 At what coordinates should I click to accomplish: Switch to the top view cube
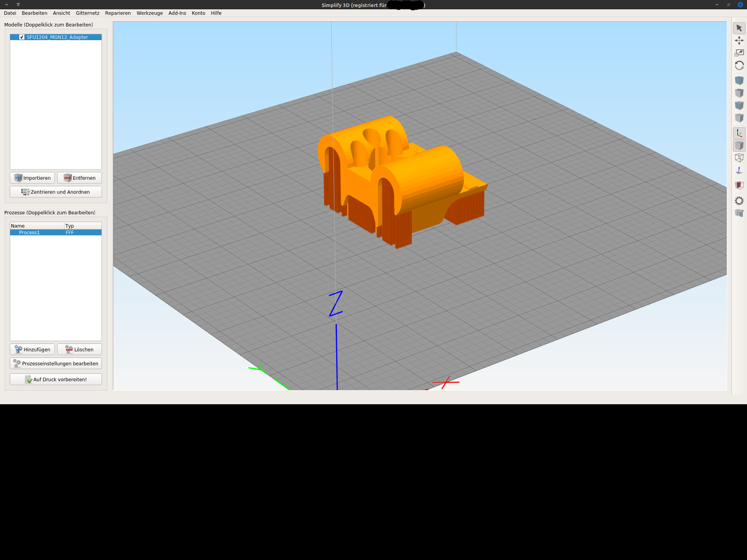[739, 93]
